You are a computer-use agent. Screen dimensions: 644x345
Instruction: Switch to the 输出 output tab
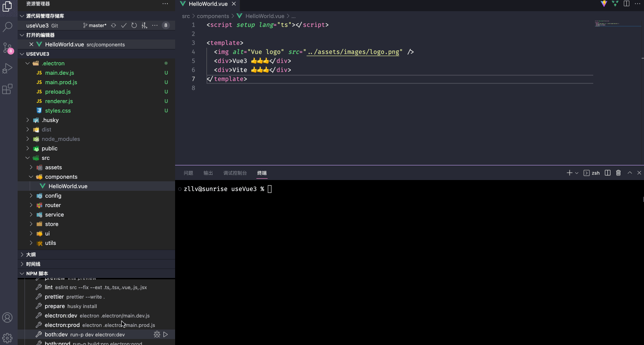pyautogui.click(x=208, y=173)
